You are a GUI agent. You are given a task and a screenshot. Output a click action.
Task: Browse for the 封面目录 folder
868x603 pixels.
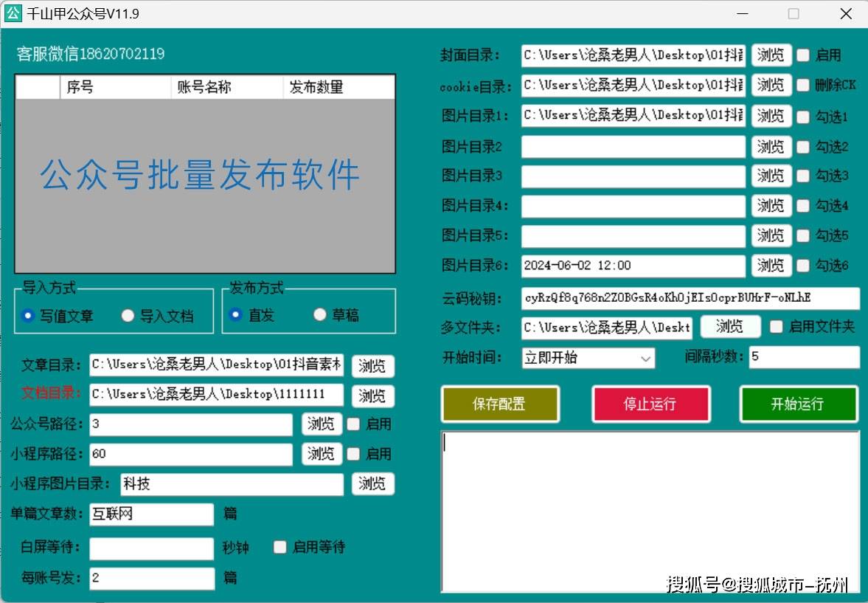point(771,55)
